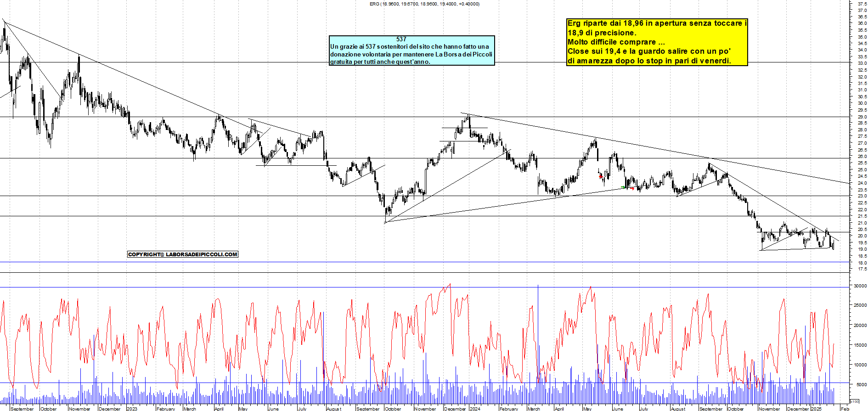Click the 2025 year label on the time axis
Viewport: 868px width, 411px height.
click(816, 409)
